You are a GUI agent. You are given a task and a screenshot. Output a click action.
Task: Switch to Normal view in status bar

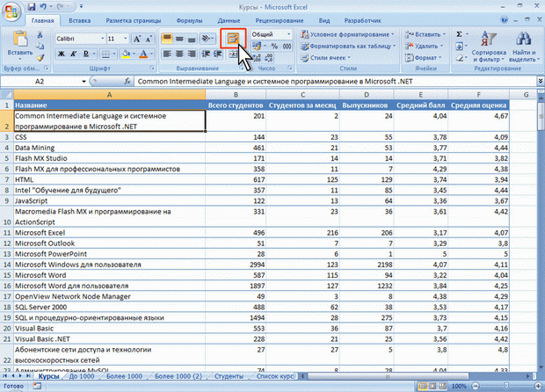click(423, 386)
